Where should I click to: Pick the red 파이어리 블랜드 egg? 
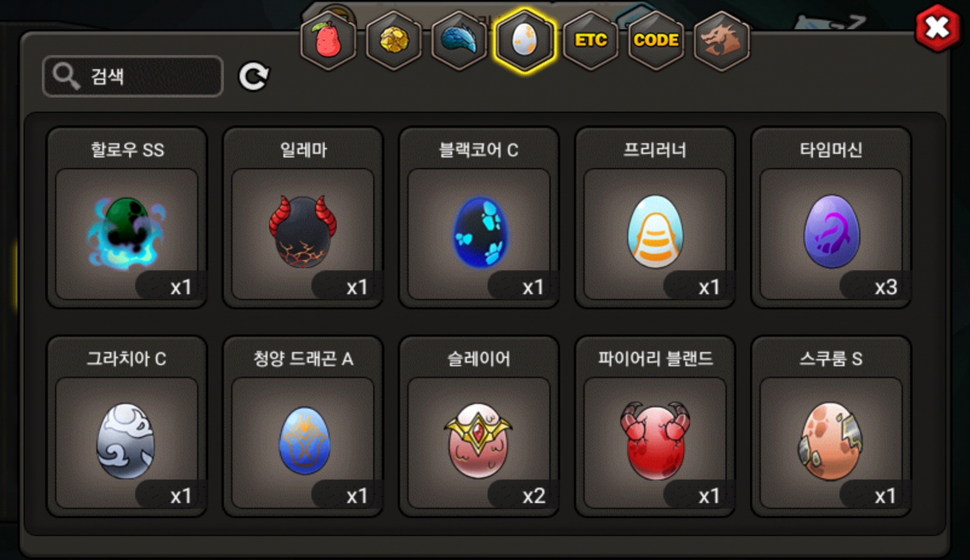pos(655,427)
